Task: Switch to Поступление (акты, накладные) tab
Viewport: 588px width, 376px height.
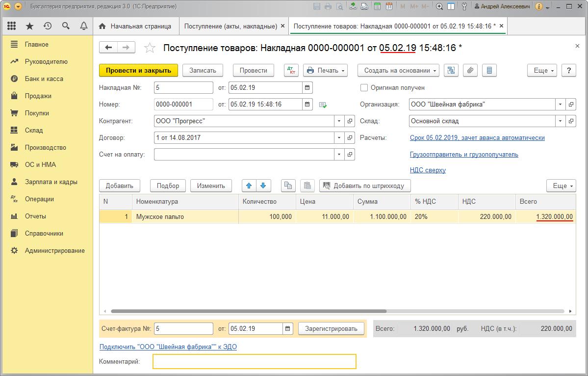Action: coord(230,27)
